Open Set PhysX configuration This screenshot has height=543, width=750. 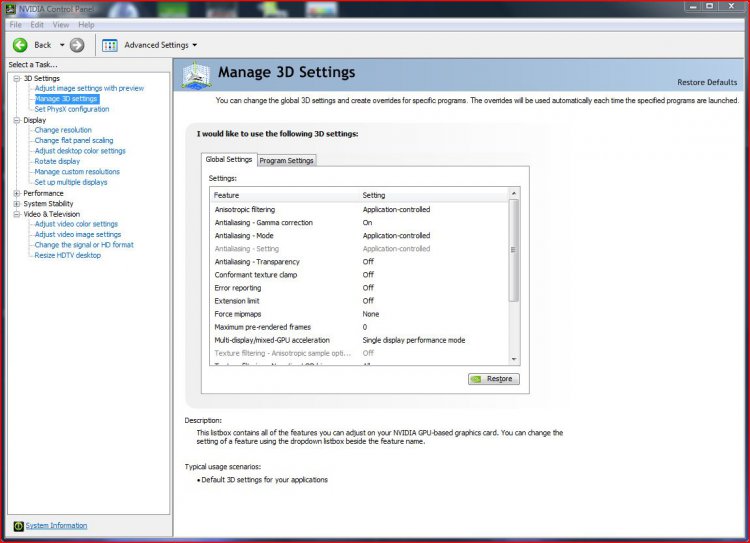(x=72, y=109)
